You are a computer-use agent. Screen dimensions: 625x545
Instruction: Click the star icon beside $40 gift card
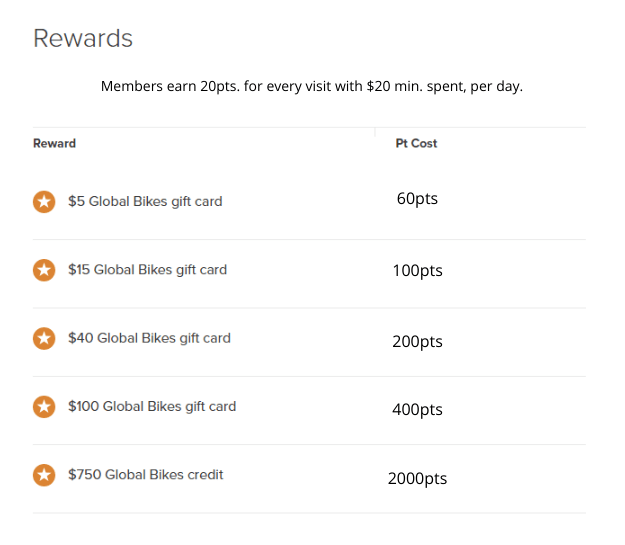[x=44, y=338]
